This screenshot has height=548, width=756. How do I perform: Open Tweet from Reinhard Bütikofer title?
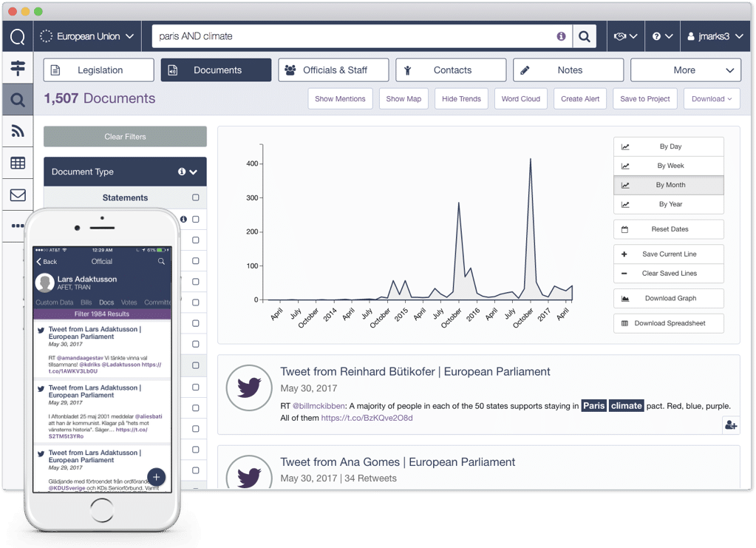[x=415, y=371]
